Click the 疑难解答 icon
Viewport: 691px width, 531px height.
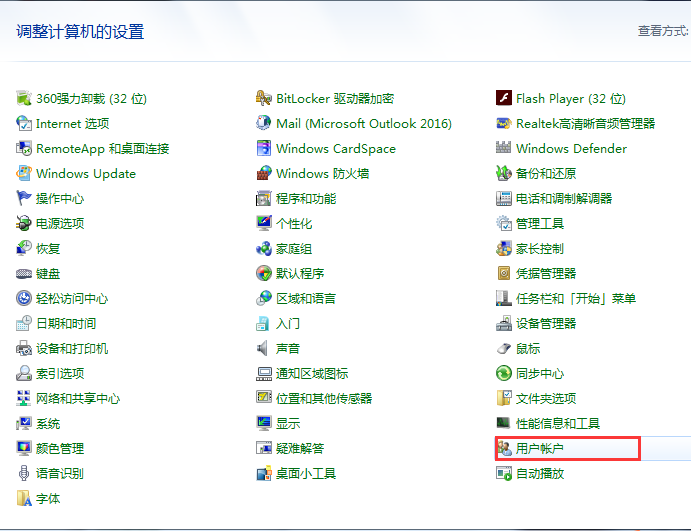[264, 449]
